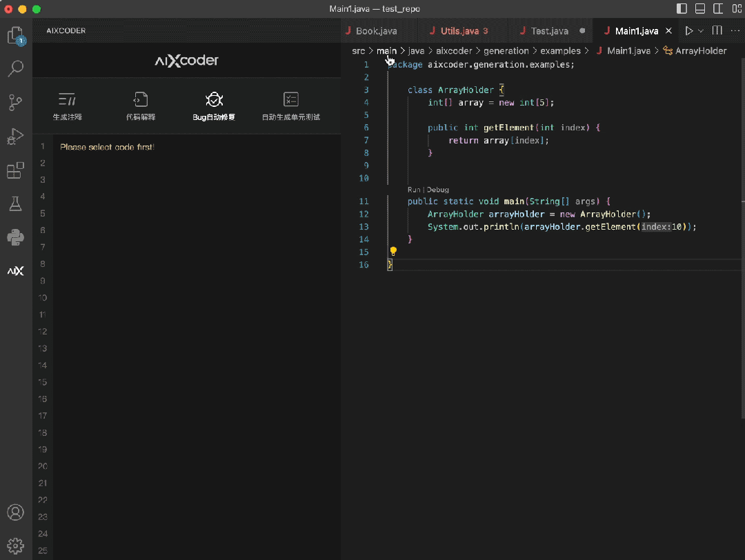Click the aixcoder breadcrumb folder
Screen dimensions: 745x560
(454, 51)
